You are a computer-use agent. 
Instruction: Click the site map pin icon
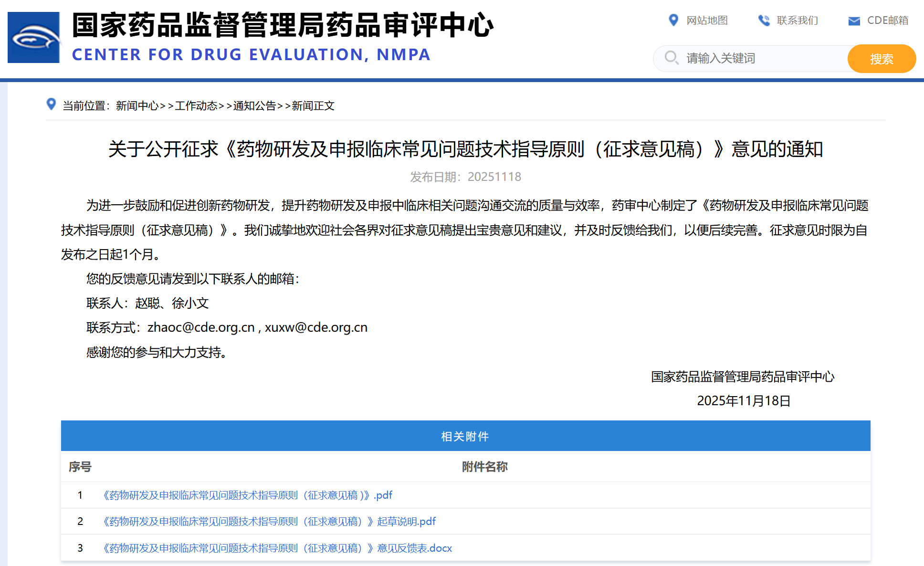click(673, 20)
